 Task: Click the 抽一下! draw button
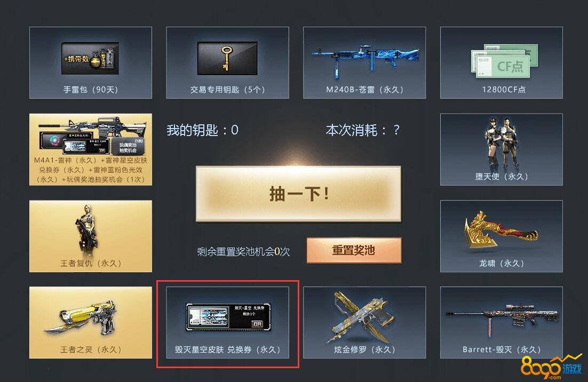click(x=298, y=194)
